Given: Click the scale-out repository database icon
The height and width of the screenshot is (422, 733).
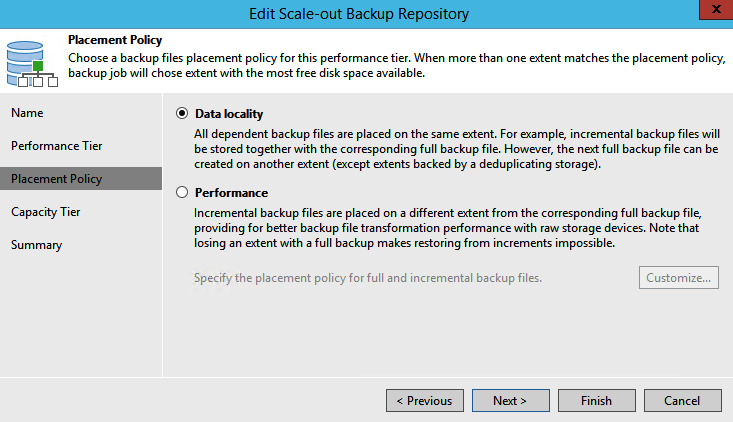Looking at the screenshot, I should [x=32, y=64].
